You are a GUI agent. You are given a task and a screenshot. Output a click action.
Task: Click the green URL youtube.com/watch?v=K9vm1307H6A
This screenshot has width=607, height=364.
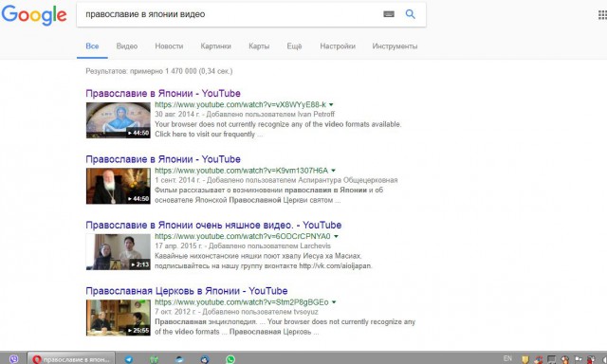click(241, 171)
